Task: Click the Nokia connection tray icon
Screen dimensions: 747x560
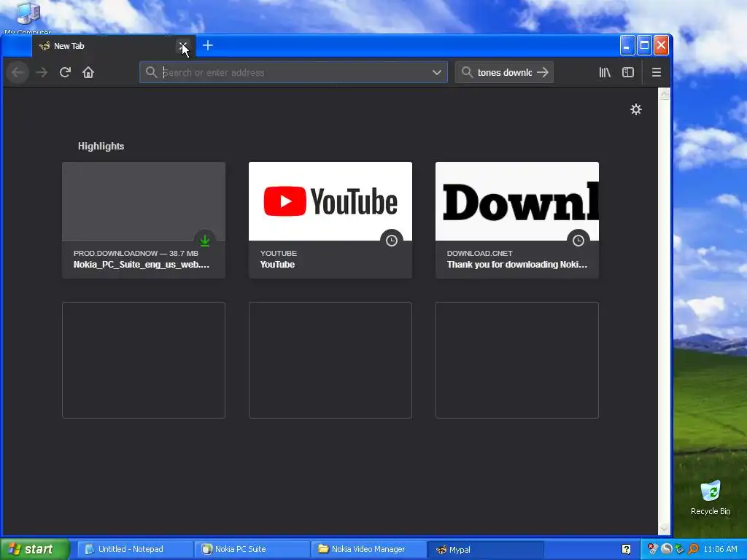Action: tap(679, 549)
